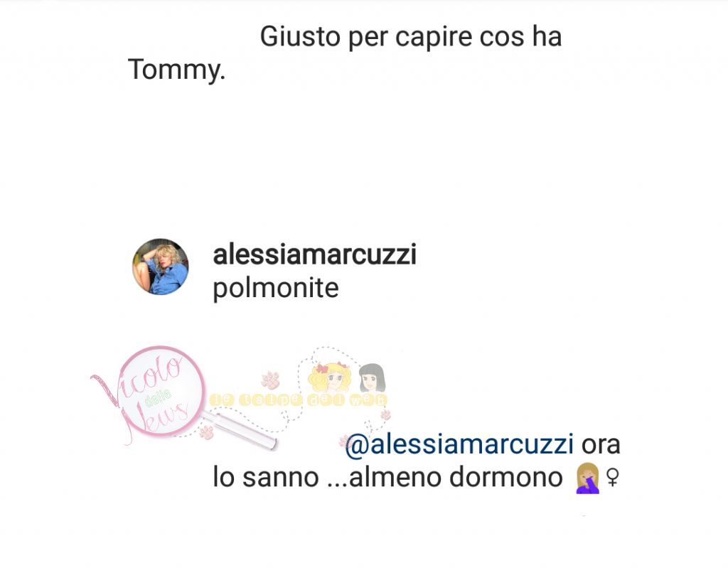Click the alessiamarcuzzi username above polmonite
Screen dimensions: 728x568
click(x=314, y=255)
